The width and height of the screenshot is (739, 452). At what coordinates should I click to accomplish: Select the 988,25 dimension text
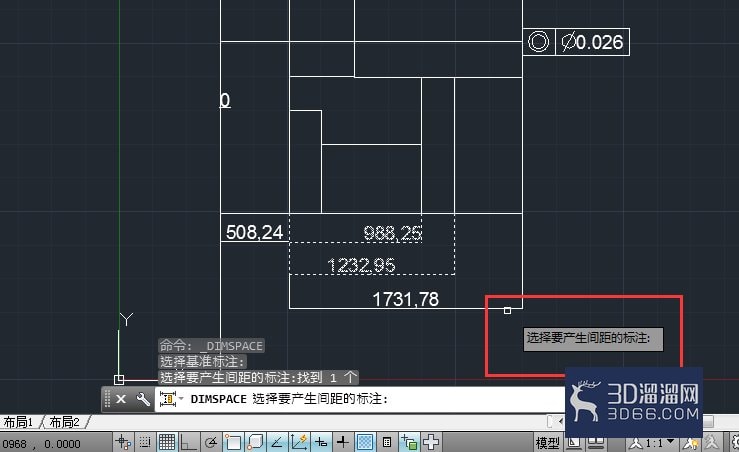(x=393, y=233)
